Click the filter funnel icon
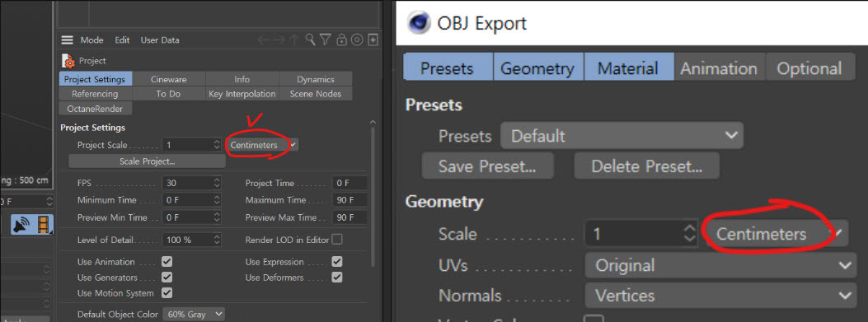Viewport: 868px width, 322px height. (326, 40)
